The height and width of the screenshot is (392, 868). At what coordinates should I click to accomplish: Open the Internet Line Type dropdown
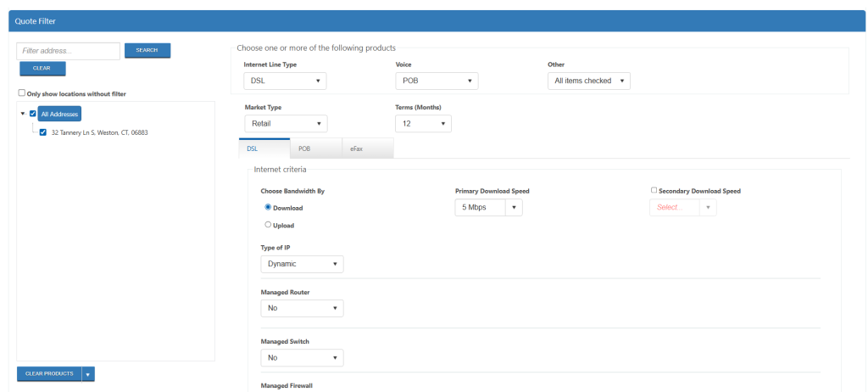pos(285,81)
